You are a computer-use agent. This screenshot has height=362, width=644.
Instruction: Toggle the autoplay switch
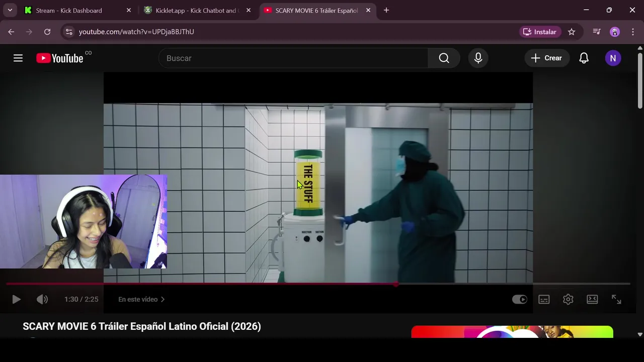(520, 299)
